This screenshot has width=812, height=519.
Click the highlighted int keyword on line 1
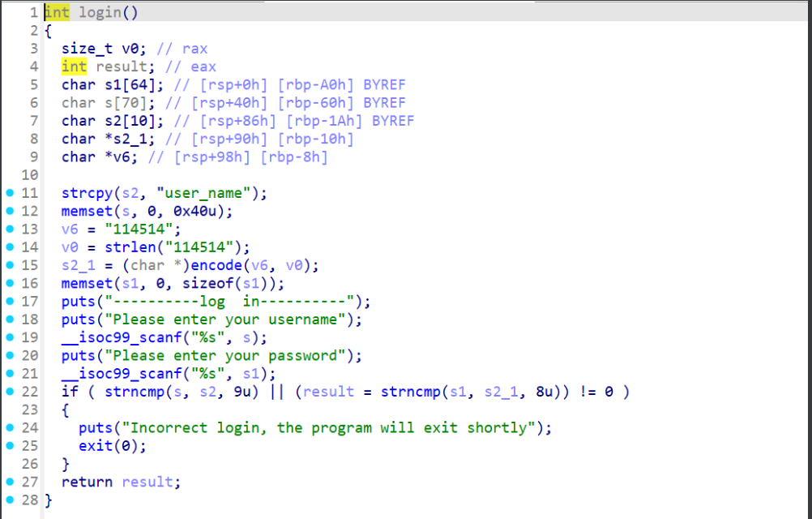pyautogui.click(x=57, y=13)
